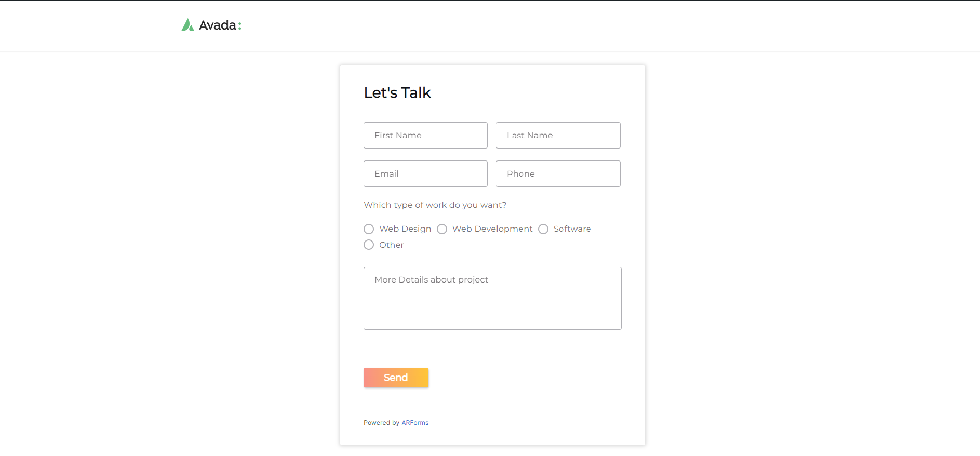The height and width of the screenshot is (456, 980).
Task: Click the "Other" option label text
Action: point(391,245)
